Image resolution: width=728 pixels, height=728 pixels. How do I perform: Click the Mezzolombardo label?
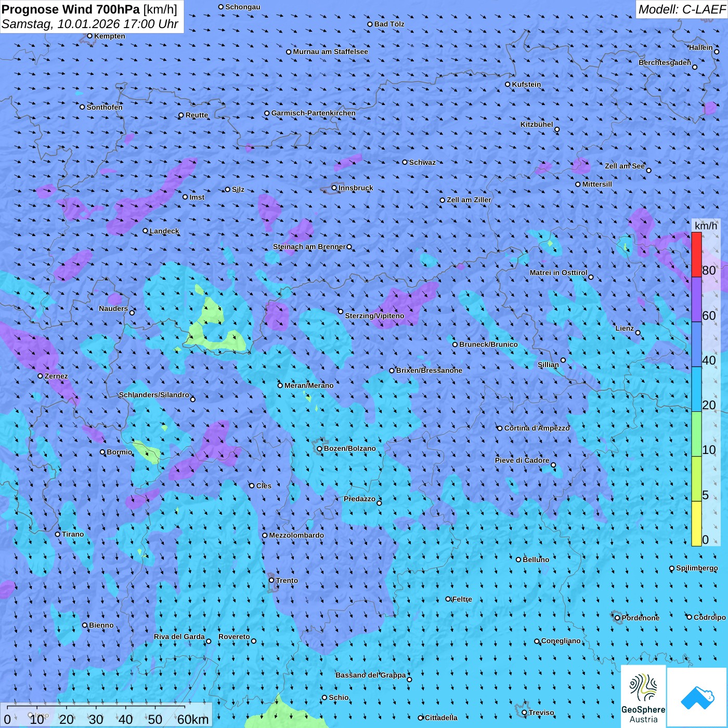[x=296, y=535]
